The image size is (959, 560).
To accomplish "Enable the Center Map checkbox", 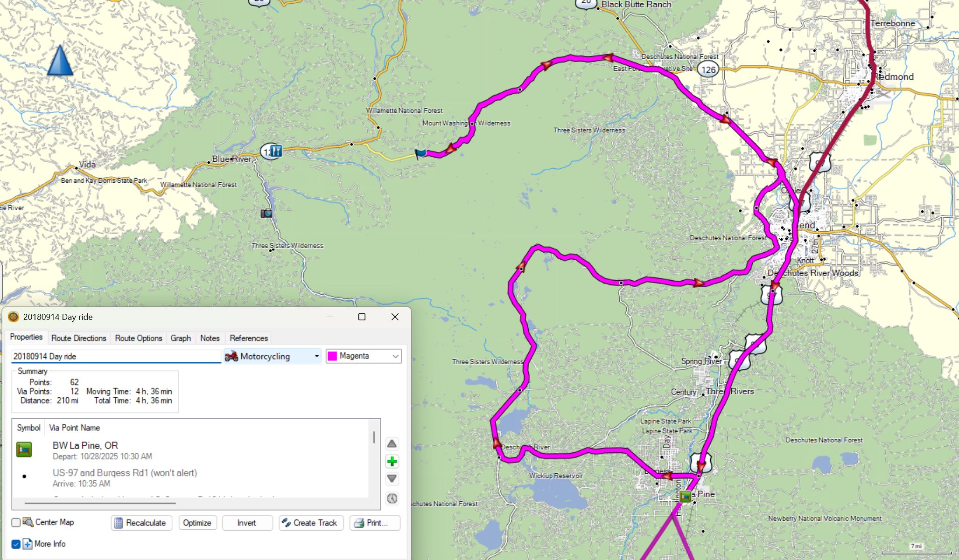I will tap(16, 522).
